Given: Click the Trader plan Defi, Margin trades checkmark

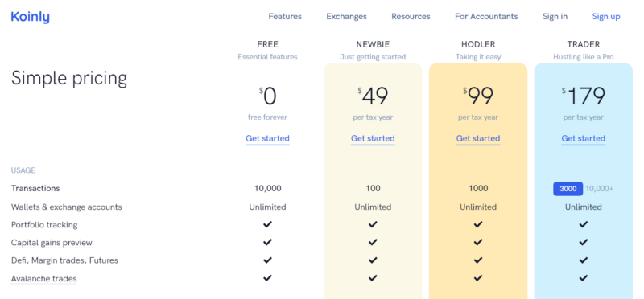Looking at the screenshot, I should (x=583, y=260).
